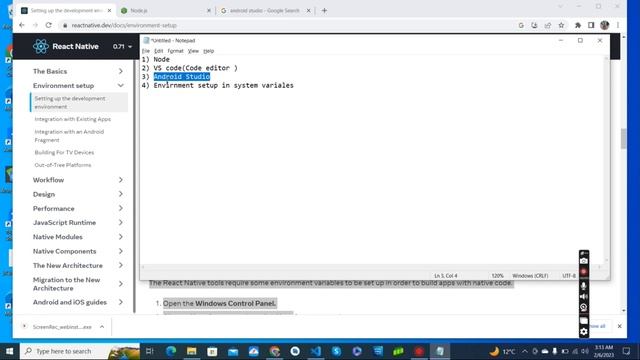
Task: Open Integration with Existing Apps link
Action: 73,119
